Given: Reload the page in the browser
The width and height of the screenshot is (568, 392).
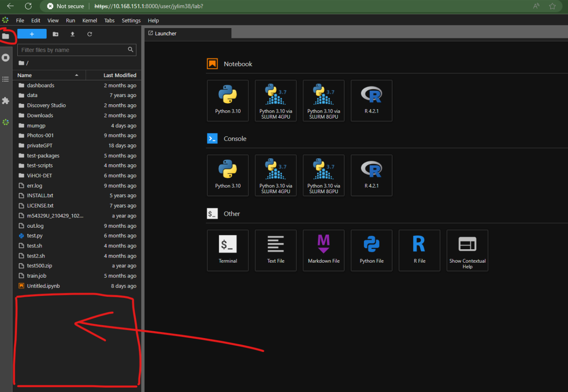Looking at the screenshot, I should pyautogui.click(x=28, y=6).
